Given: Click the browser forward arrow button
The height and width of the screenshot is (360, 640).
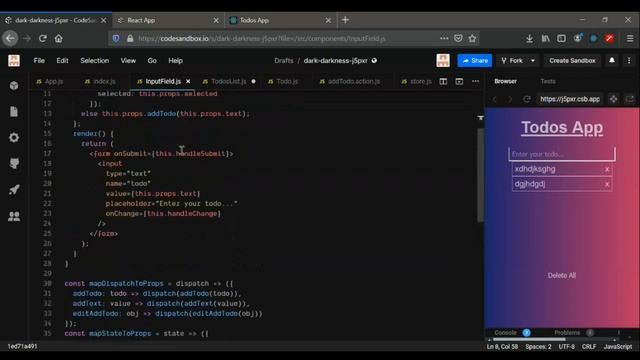Looking at the screenshot, I should click(27, 38).
